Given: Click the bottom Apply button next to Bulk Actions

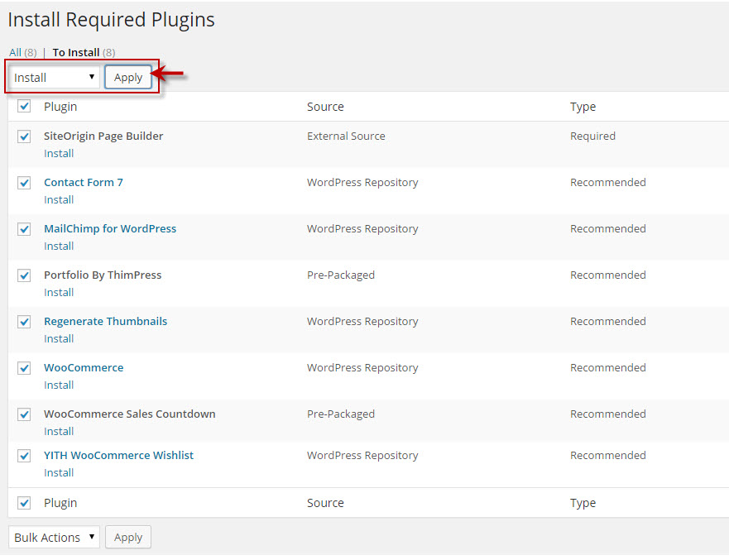Looking at the screenshot, I should pyautogui.click(x=128, y=537).
